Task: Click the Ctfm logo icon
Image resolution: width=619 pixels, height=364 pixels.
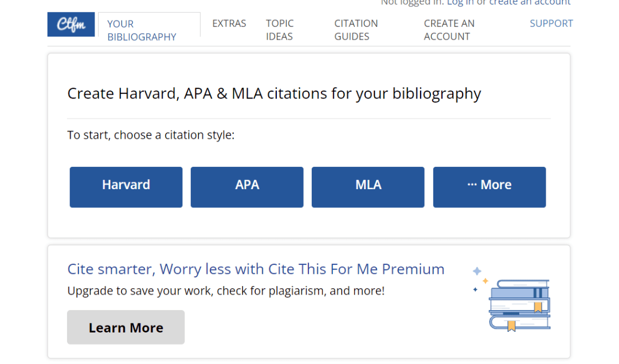Action: tap(71, 25)
